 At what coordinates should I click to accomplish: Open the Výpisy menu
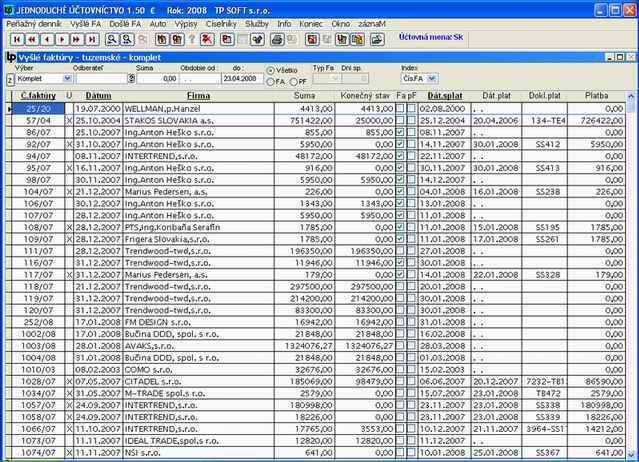coord(186,24)
